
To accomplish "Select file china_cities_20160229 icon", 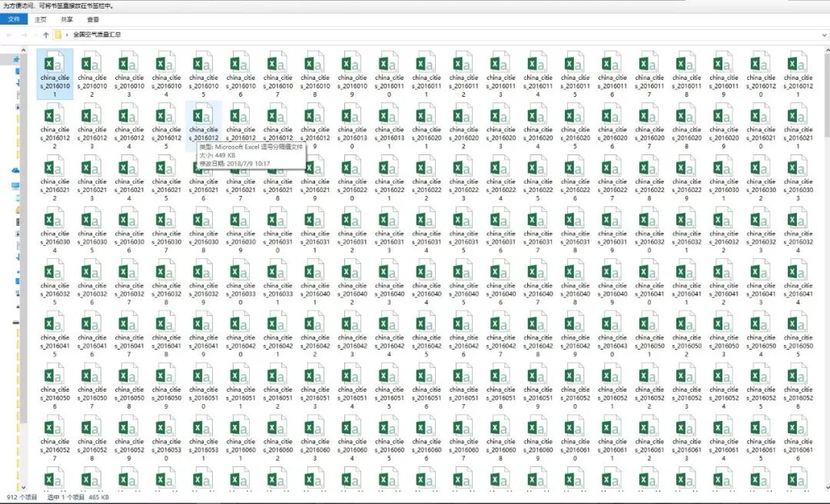I will [686, 167].
